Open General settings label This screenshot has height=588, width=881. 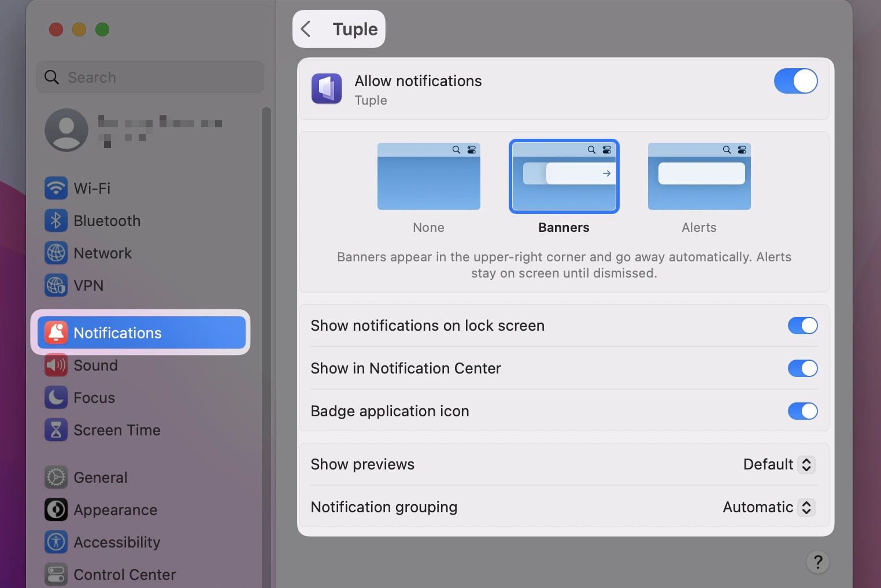click(x=101, y=478)
